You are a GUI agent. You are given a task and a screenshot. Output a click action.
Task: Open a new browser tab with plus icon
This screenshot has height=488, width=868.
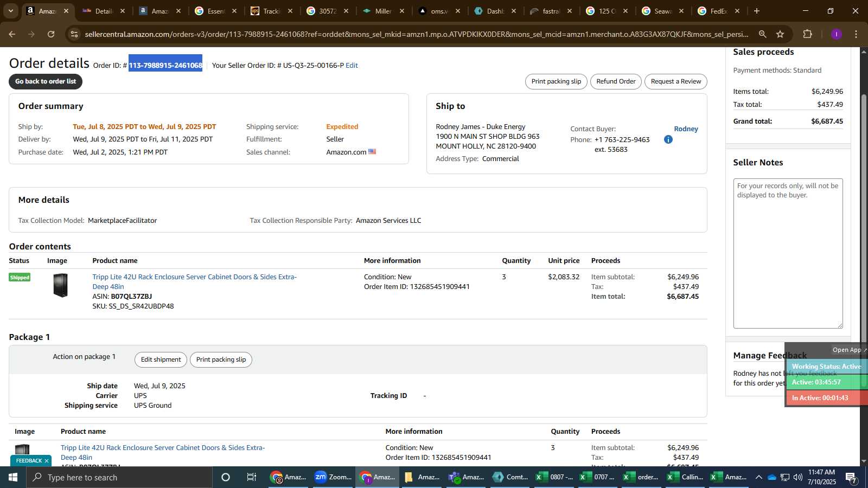pos(757,11)
